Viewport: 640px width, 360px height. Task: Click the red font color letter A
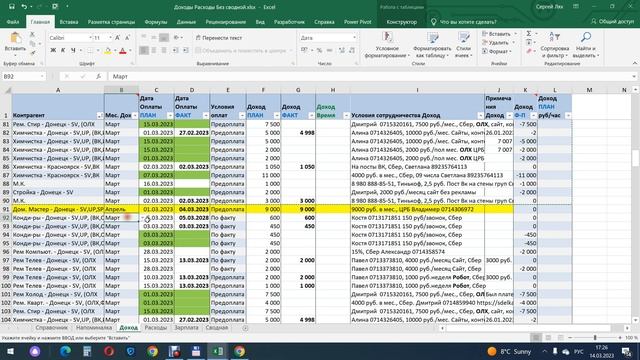(x=122, y=51)
